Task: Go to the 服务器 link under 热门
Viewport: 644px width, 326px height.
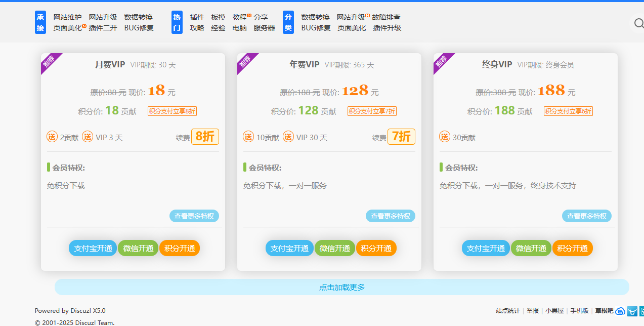Action: tap(264, 28)
